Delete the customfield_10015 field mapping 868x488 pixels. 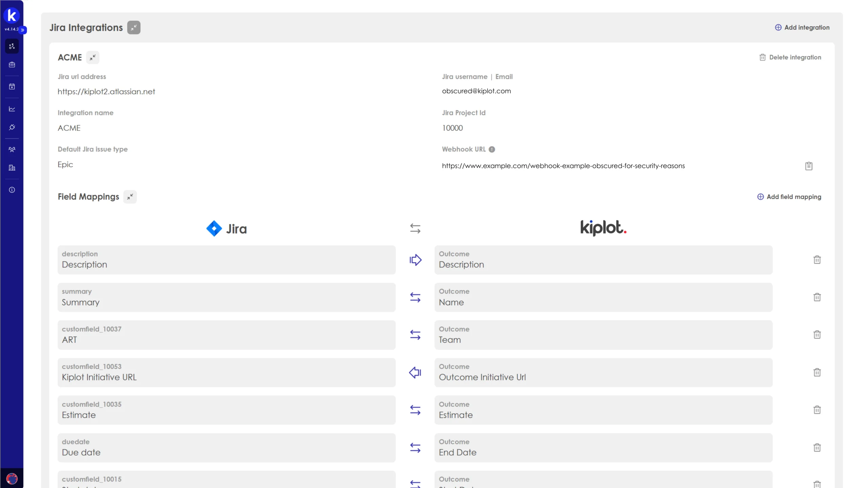pos(817,485)
